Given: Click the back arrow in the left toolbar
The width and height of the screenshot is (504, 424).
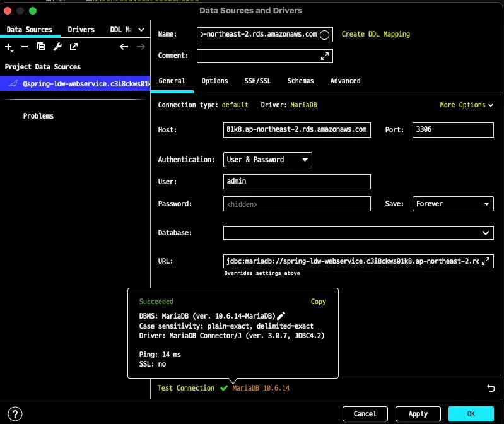Looking at the screenshot, I should [x=124, y=47].
